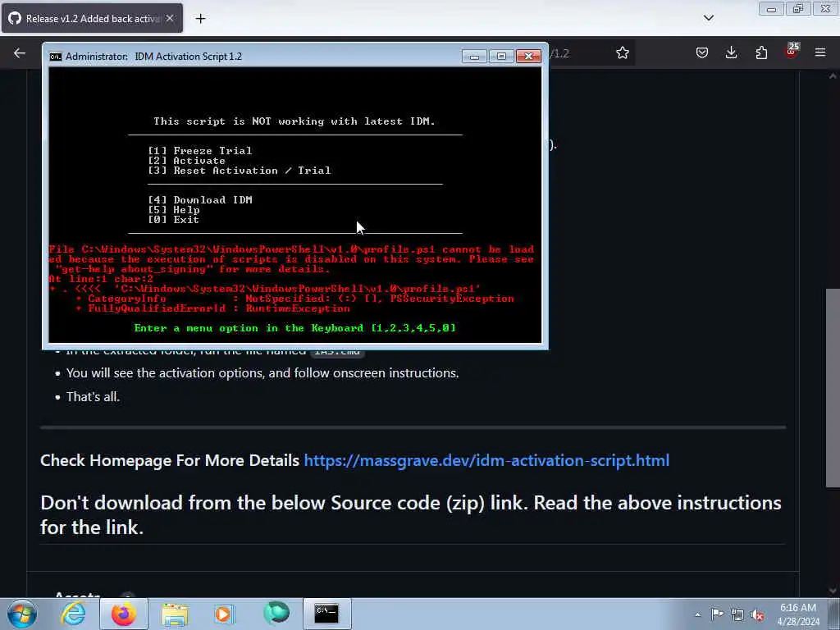The height and width of the screenshot is (630, 840).
Task: Click '[4] Download IDM' console line
Action: [200, 200]
